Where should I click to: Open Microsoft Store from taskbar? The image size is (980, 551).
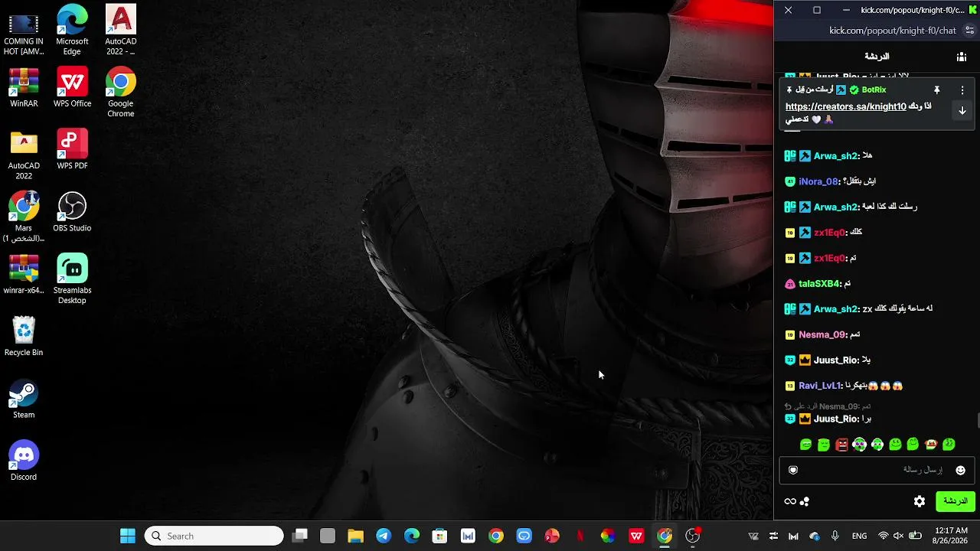[x=439, y=536]
